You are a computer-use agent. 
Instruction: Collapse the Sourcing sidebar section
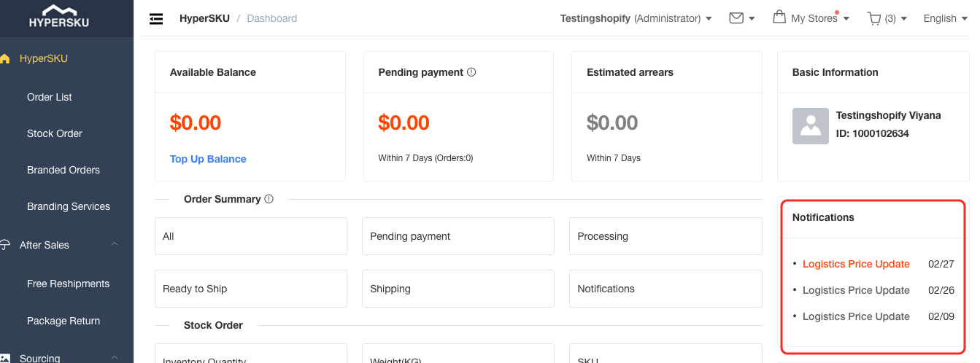(115, 357)
